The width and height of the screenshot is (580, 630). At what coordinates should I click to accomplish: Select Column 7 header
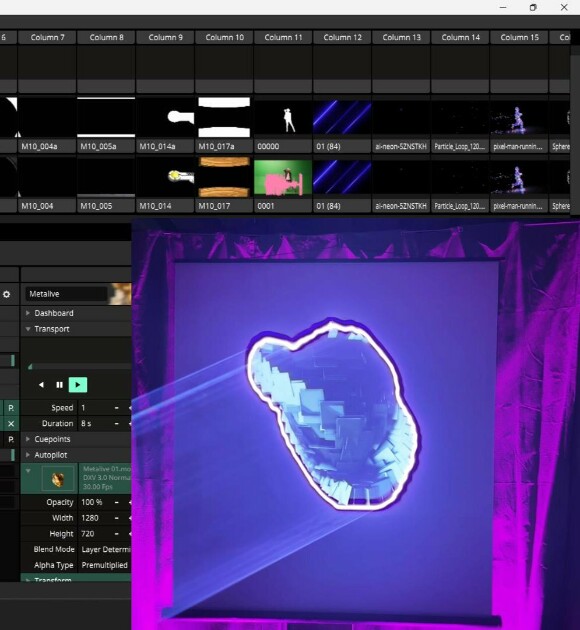[47, 37]
